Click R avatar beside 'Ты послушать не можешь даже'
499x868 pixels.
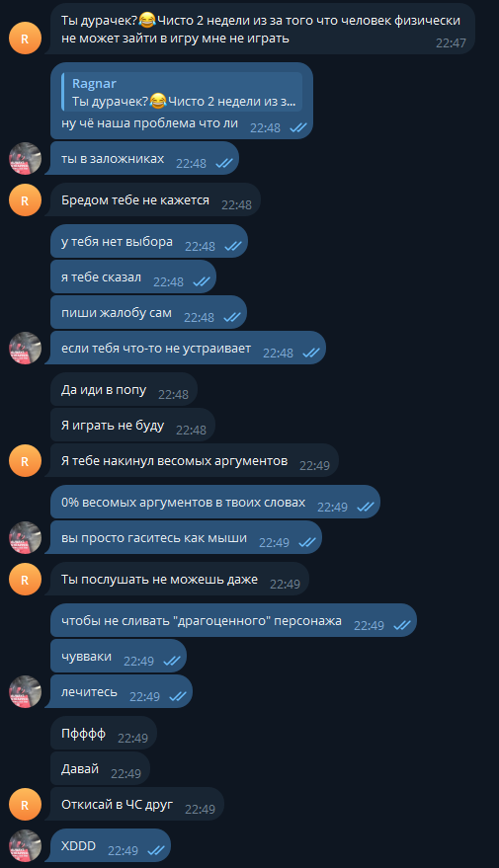(25, 579)
